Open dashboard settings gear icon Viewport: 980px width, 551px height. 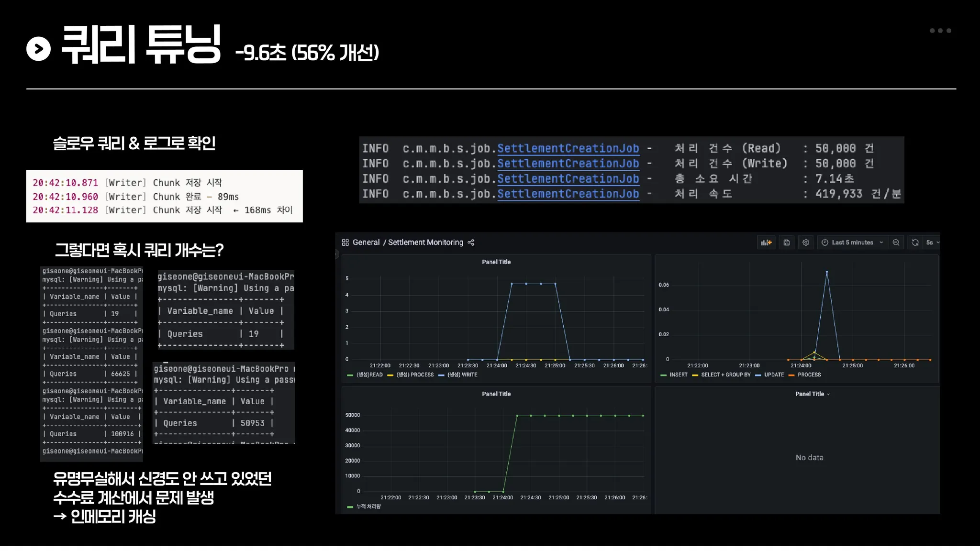[806, 242]
